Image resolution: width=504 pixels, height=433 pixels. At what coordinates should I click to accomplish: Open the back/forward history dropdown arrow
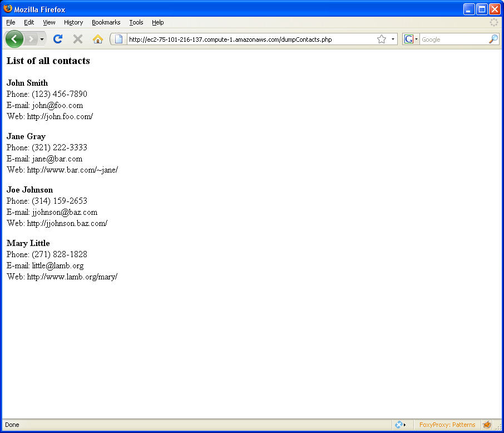[x=42, y=40]
